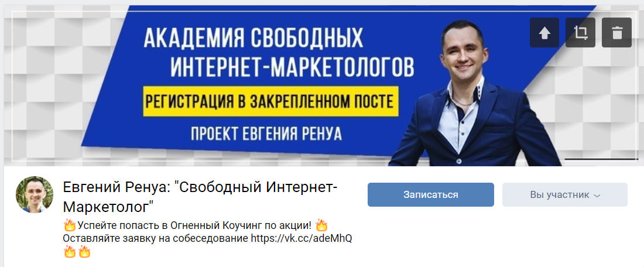Click the upload cover arrow icon

[x=544, y=32]
